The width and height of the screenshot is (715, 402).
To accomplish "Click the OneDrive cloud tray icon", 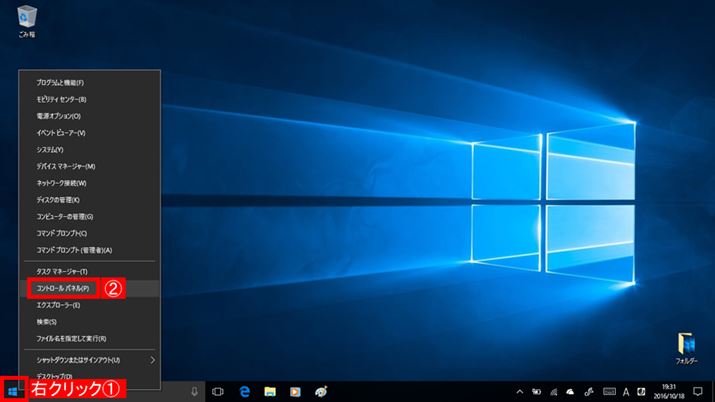I will tap(569, 391).
